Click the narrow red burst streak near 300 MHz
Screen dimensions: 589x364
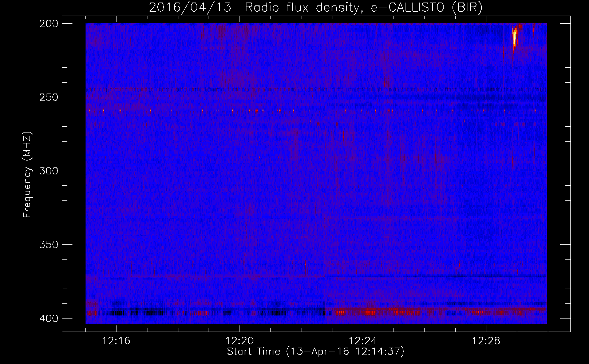tap(435, 160)
